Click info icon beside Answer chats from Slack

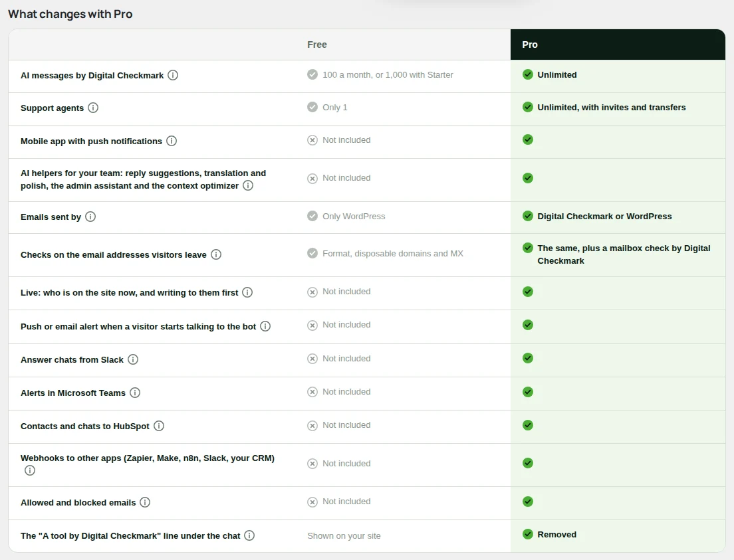(133, 359)
